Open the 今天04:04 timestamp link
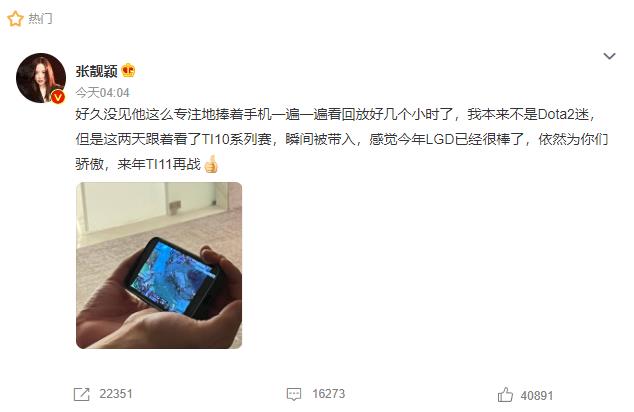634x412 pixels. click(x=102, y=93)
